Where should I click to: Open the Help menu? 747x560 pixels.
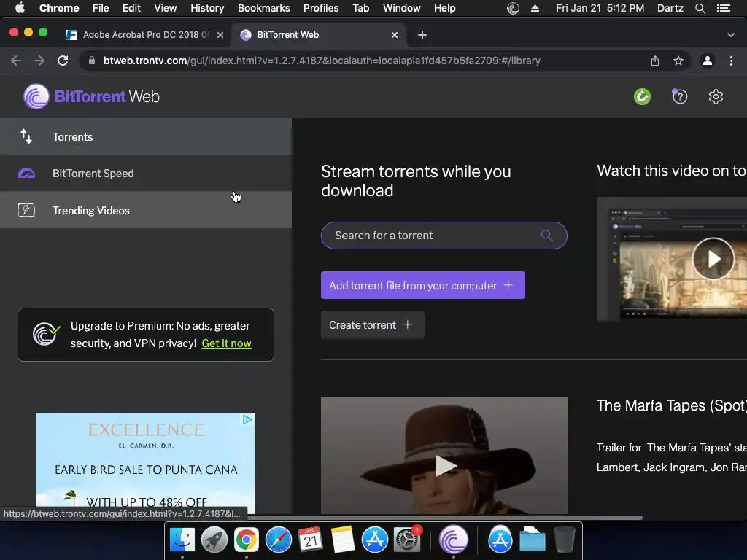click(x=444, y=8)
